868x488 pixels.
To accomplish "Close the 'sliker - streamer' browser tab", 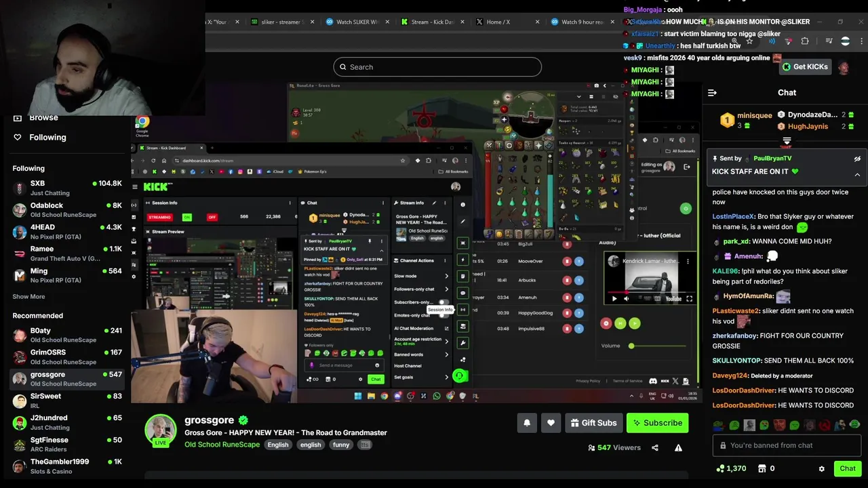I will coord(312,22).
